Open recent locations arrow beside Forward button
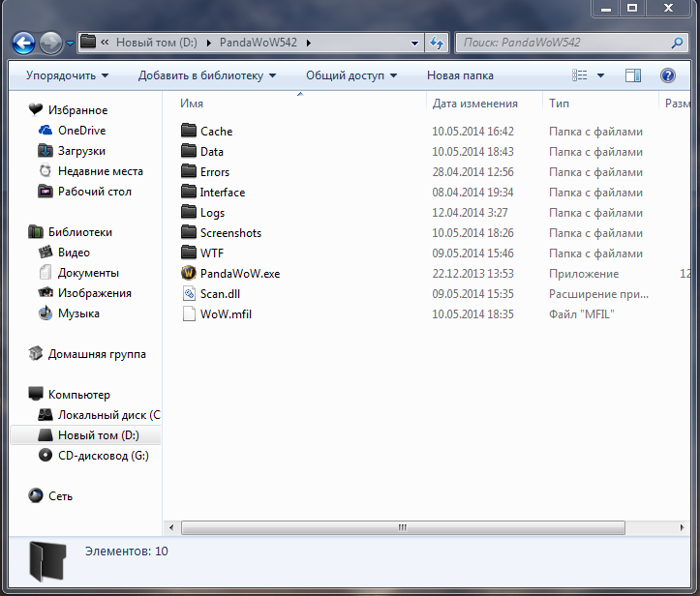Viewport: 700px width, 596px height. coord(70,44)
